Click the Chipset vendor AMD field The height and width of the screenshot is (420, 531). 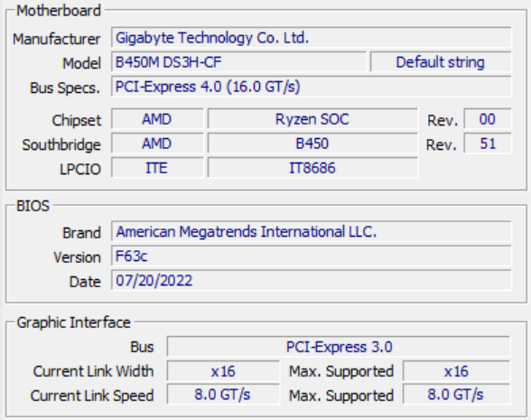(x=157, y=119)
